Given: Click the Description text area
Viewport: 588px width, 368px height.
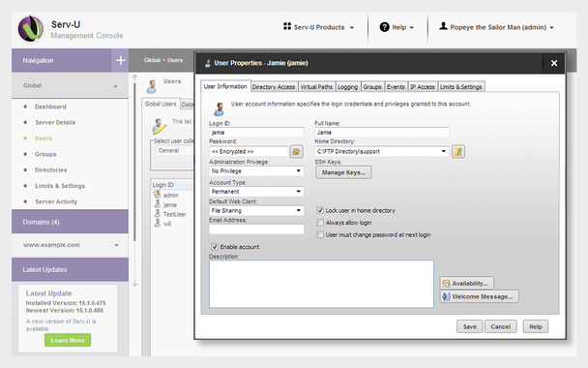Looking at the screenshot, I should [x=321, y=285].
